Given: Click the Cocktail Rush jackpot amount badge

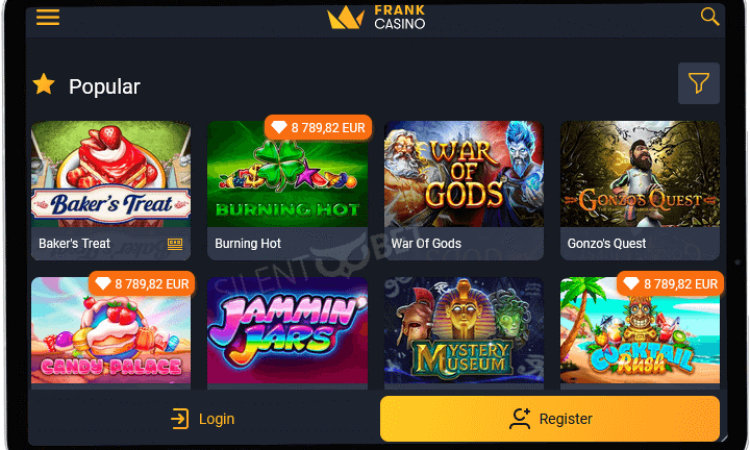Looking at the screenshot, I should point(670,284).
